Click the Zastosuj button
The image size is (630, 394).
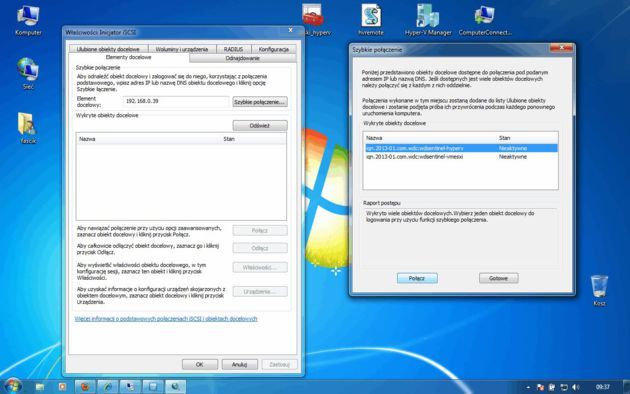279,365
